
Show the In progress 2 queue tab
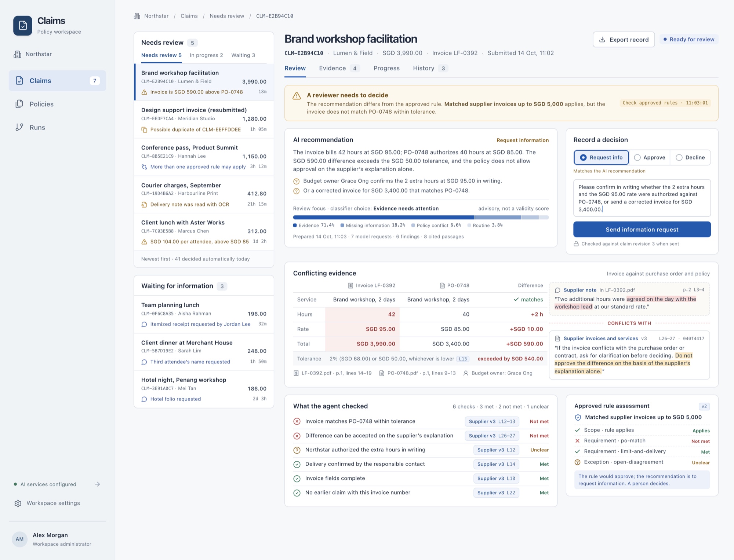pos(206,55)
